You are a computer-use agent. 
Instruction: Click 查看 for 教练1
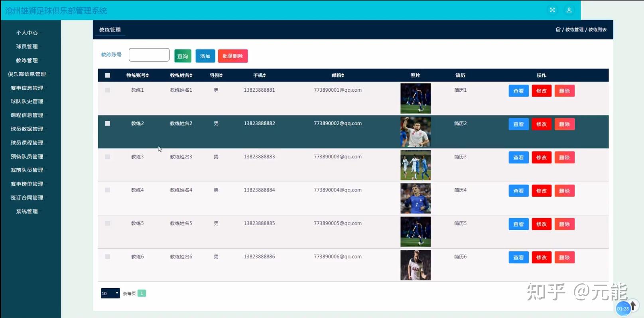click(x=518, y=91)
